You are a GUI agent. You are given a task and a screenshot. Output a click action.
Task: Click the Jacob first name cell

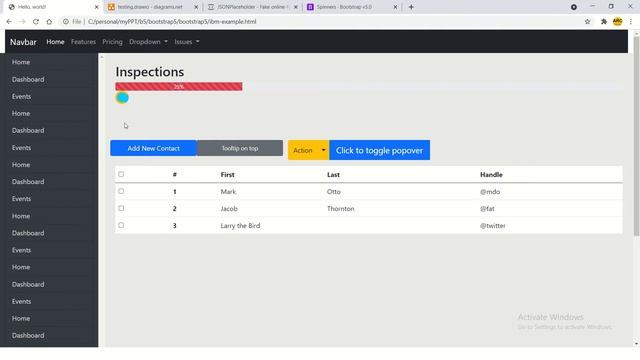[x=229, y=209]
